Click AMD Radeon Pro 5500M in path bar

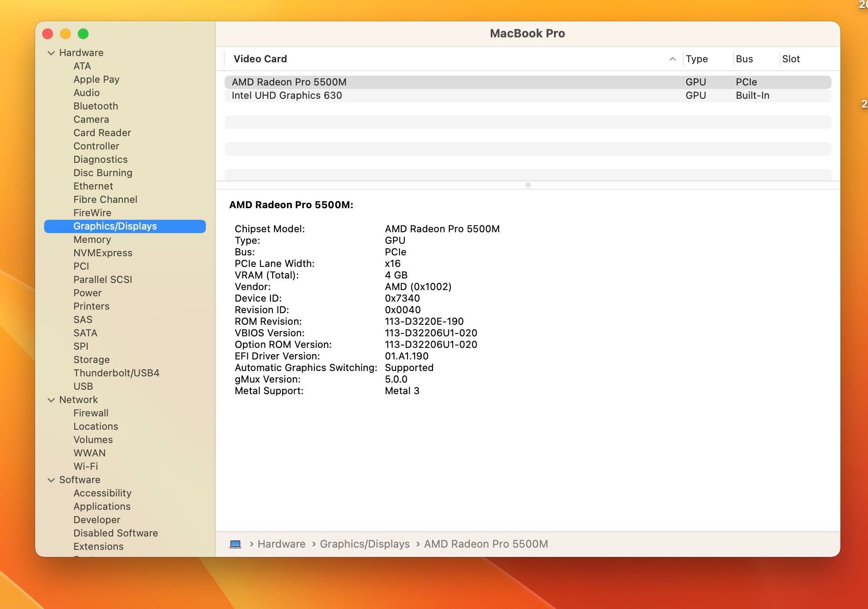(486, 544)
